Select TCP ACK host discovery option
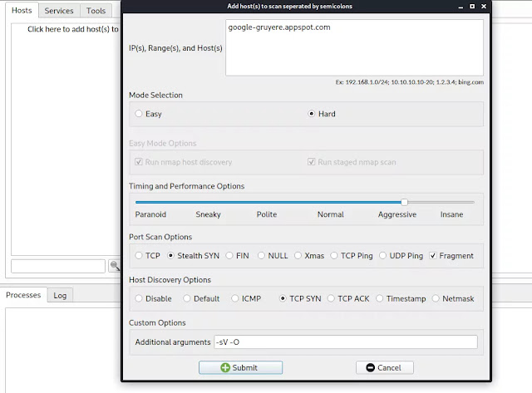The width and height of the screenshot is (532, 393). pyautogui.click(x=331, y=298)
